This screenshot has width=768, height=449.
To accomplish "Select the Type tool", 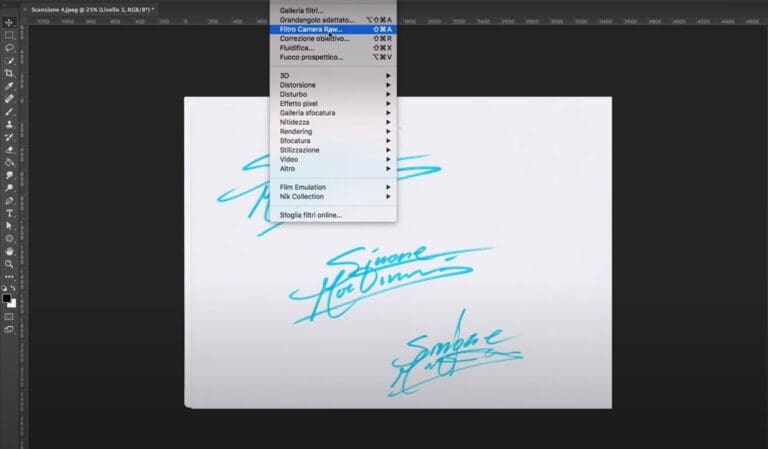I will tap(9, 213).
